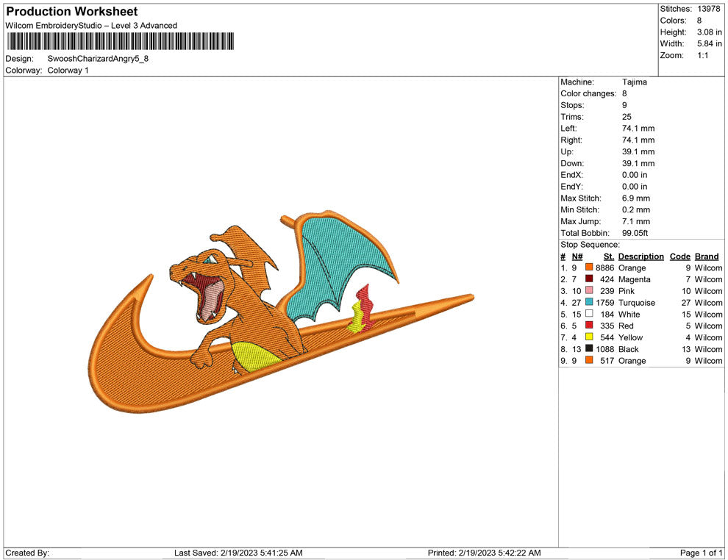Click the Page 1 of 1 indicator
728x560 pixels.
click(702, 553)
